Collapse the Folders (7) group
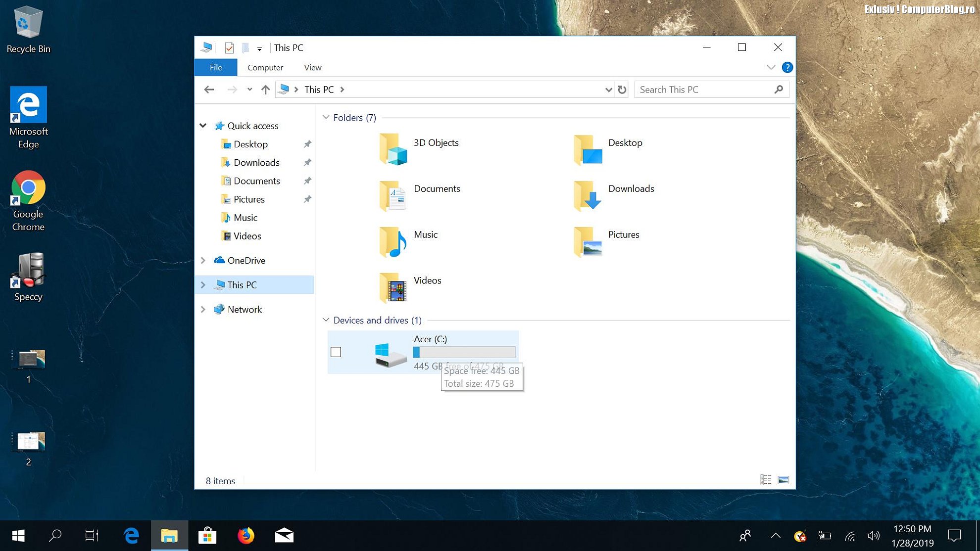 click(x=326, y=118)
